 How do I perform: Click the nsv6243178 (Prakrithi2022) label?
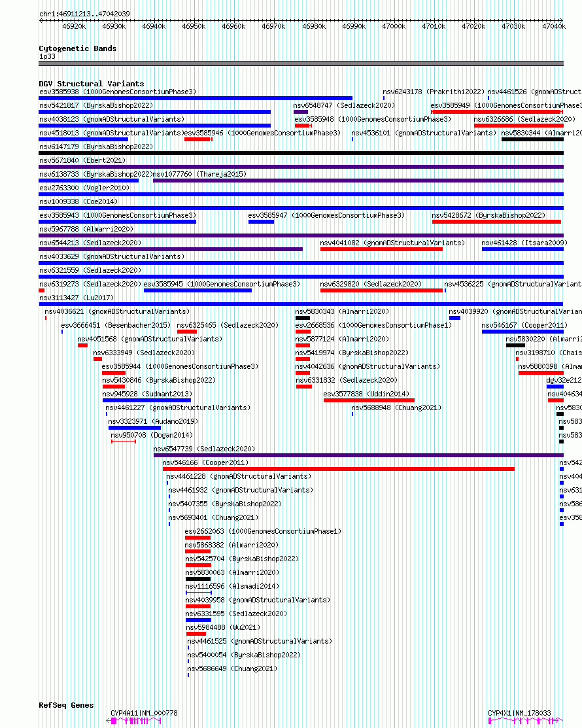pyautogui.click(x=434, y=92)
